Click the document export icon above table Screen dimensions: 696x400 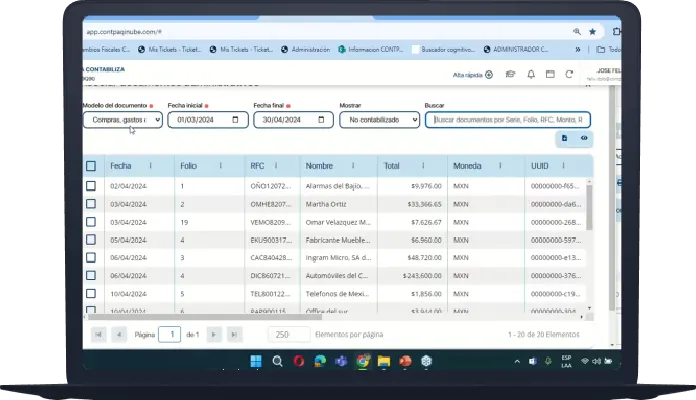565,138
